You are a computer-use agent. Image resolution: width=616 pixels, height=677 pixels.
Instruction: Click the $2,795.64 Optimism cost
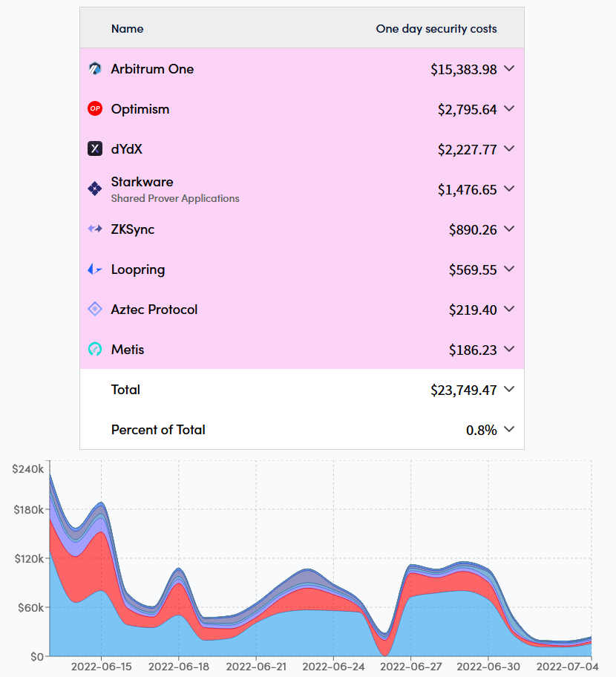tap(468, 109)
